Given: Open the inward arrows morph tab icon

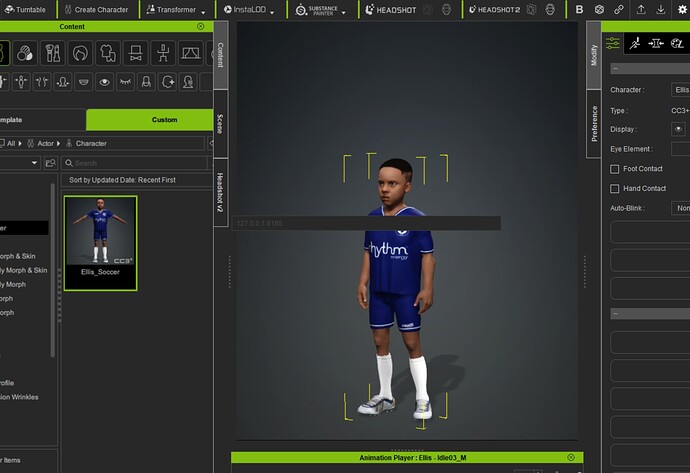Looking at the screenshot, I should click(656, 43).
